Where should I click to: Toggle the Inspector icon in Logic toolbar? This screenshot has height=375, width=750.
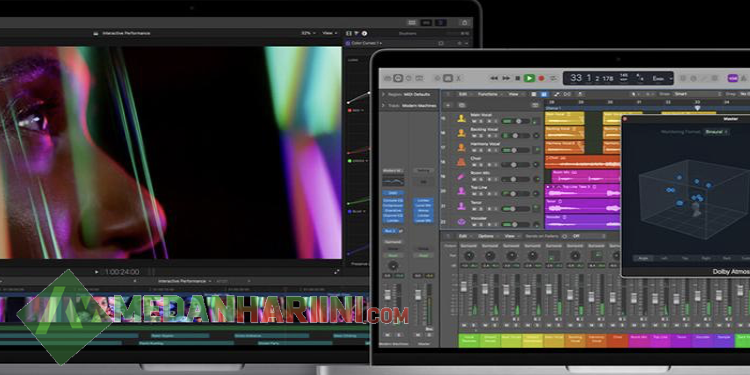[398, 78]
